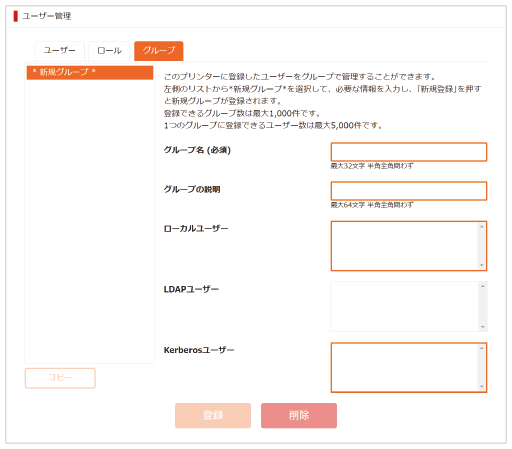
Task: Click Kerberosユーザー scrollbar up arrow
Action: pyautogui.click(x=482, y=348)
